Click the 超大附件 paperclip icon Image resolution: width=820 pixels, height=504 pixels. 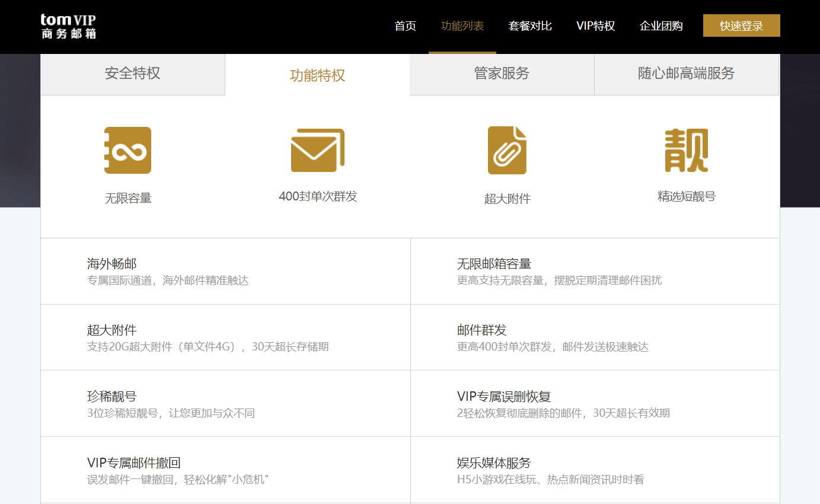(507, 150)
